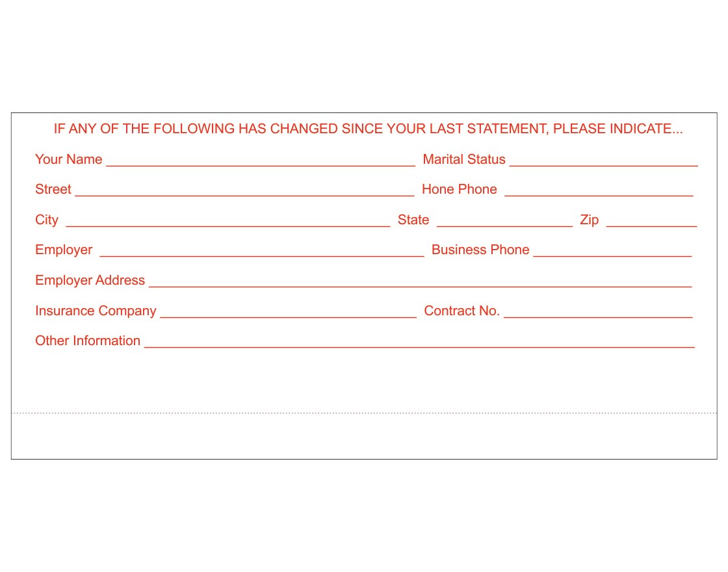Click the Employer Address blank line
This screenshot has width=728, height=572.
click(x=420, y=287)
